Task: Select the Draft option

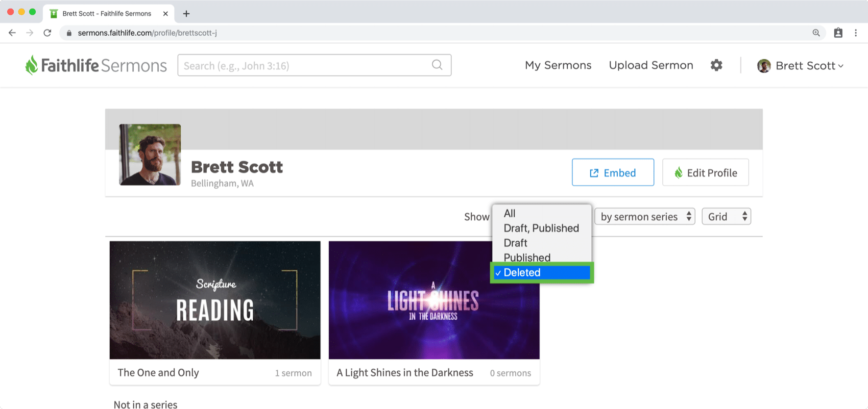Action: click(542, 243)
